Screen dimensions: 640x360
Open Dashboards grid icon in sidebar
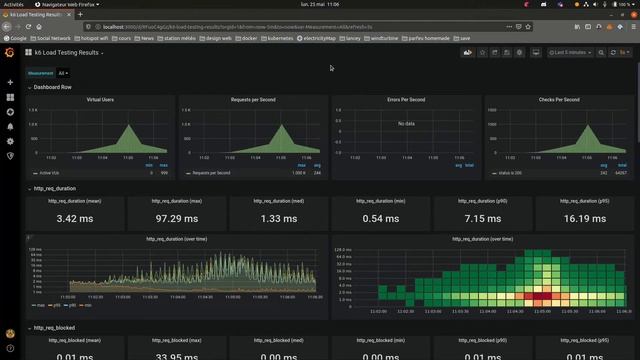[x=10, y=97]
